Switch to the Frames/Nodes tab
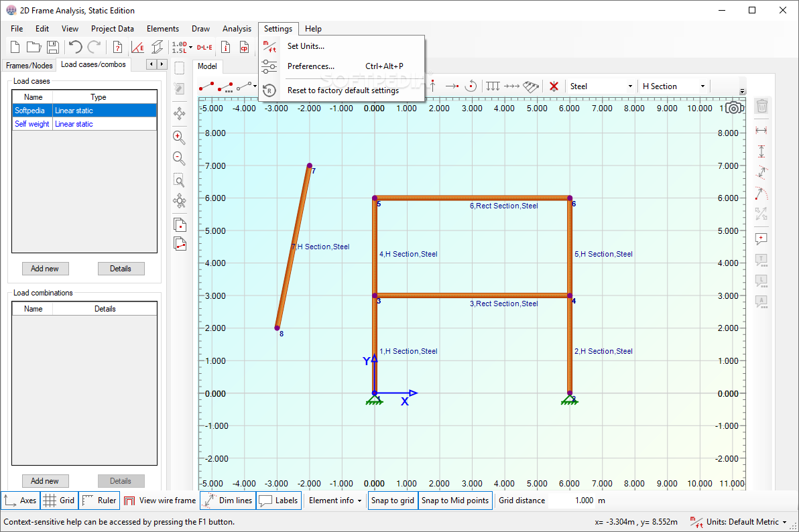Screen dimensions: 799x532 tap(29, 65)
